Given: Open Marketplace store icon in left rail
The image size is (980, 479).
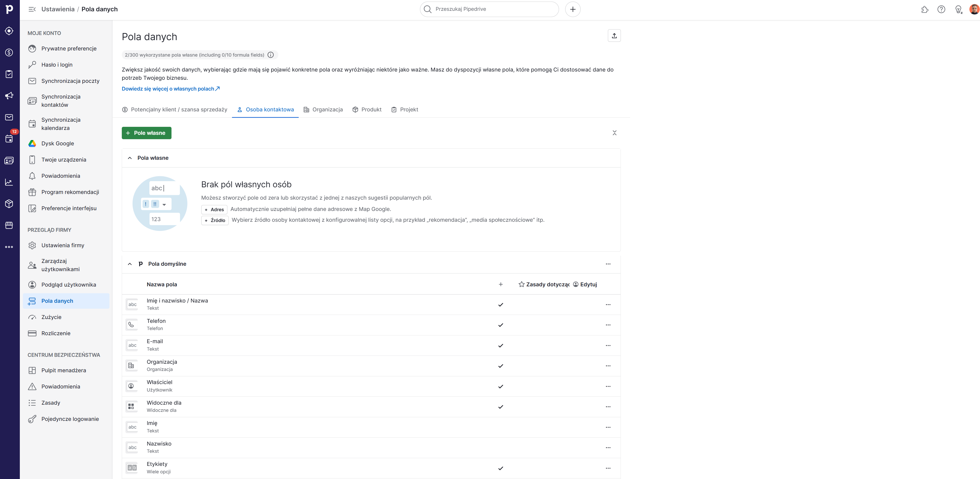Looking at the screenshot, I should [x=9, y=225].
